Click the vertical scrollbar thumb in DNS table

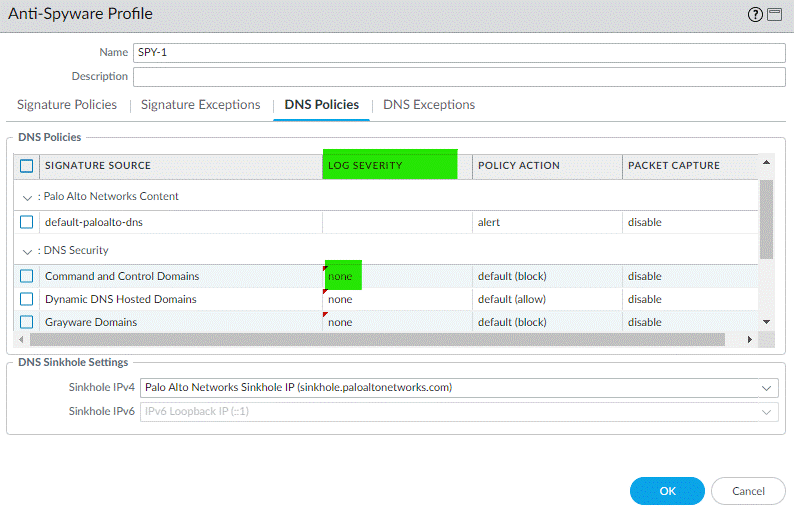click(x=766, y=219)
